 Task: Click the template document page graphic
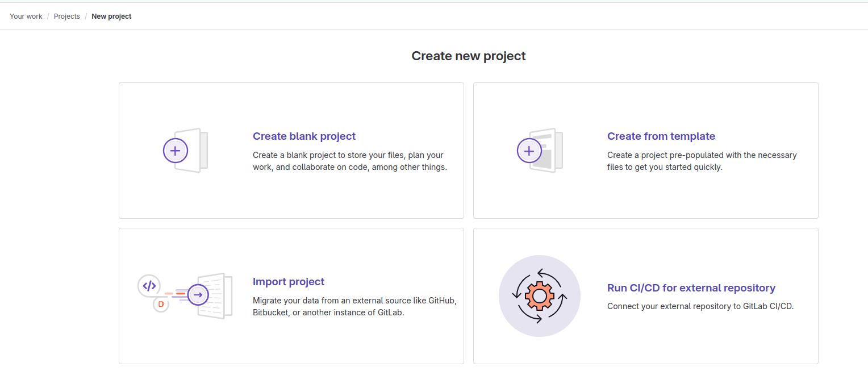[x=550, y=151]
